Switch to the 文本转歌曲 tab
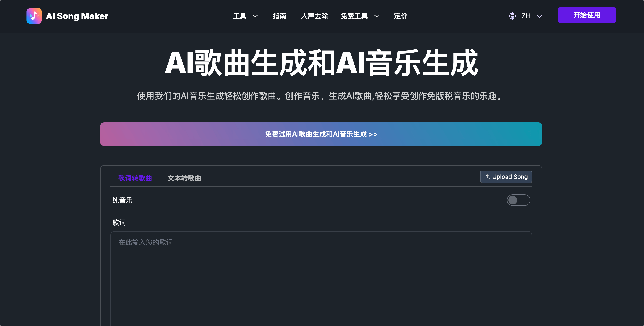 pyautogui.click(x=184, y=178)
